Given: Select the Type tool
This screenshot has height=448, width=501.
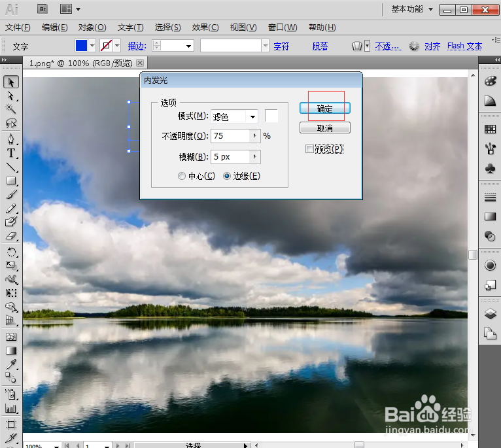Looking at the screenshot, I should (x=11, y=153).
